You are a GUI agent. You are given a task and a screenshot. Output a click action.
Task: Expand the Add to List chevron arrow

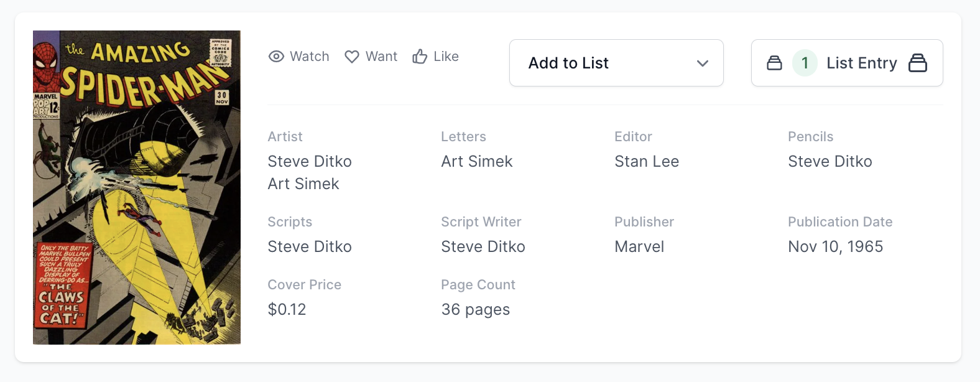coord(703,63)
